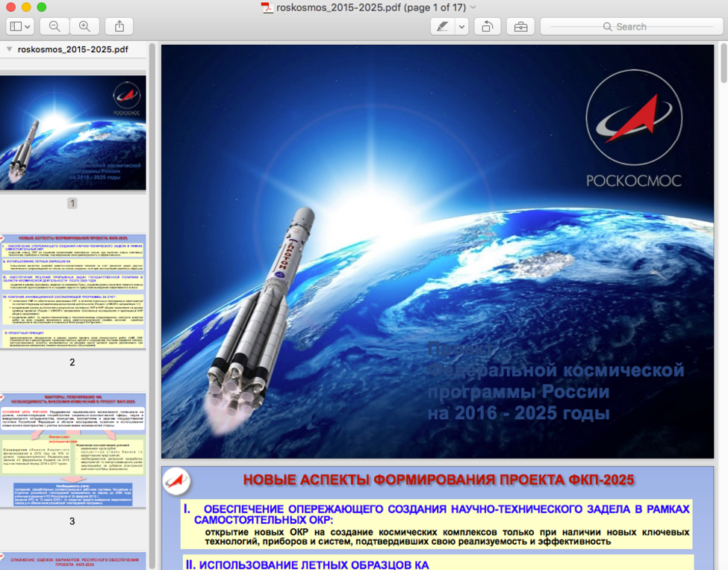Click the search magnifier icon

pos(607,26)
